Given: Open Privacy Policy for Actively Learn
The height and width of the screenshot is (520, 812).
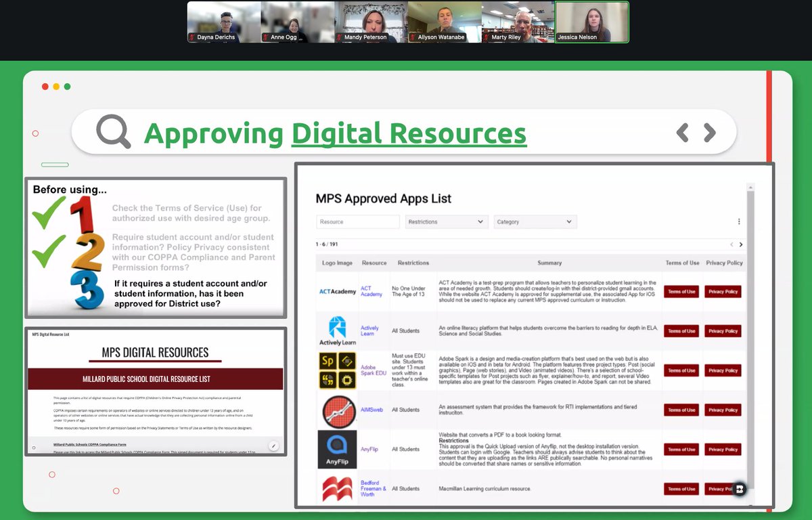Looking at the screenshot, I should pos(723,331).
